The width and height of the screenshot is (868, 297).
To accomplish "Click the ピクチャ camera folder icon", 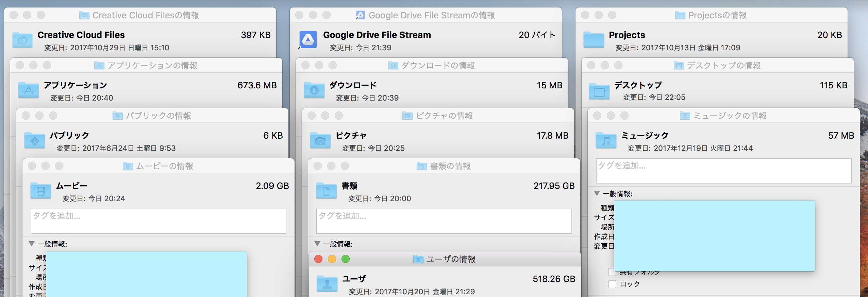I will tap(320, 140).
